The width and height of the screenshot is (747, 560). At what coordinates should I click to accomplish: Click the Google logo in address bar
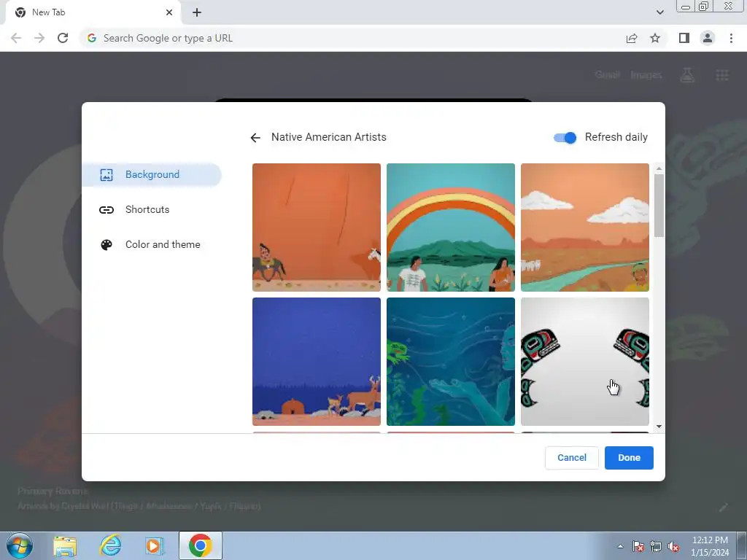pos(92,38)
